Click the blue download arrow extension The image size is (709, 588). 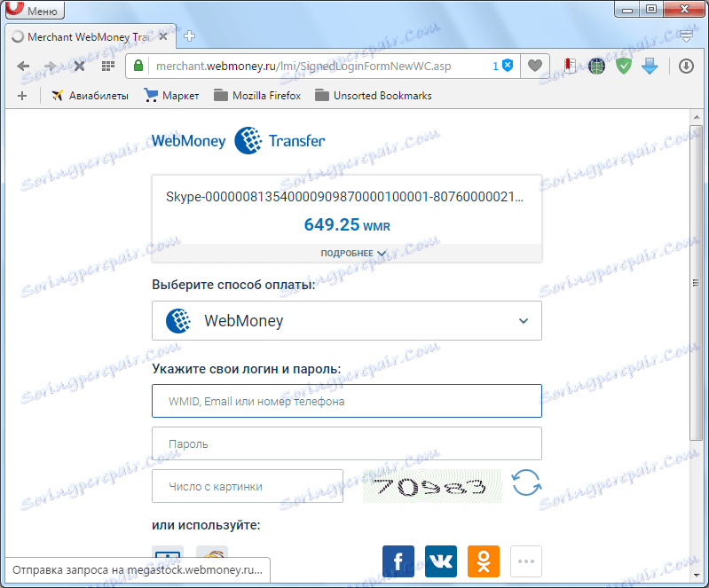(650, 67)
